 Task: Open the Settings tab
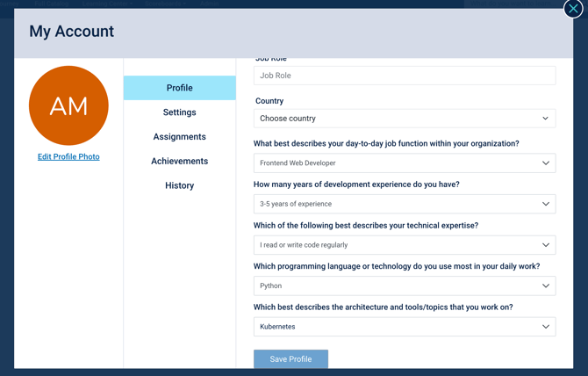180,112
